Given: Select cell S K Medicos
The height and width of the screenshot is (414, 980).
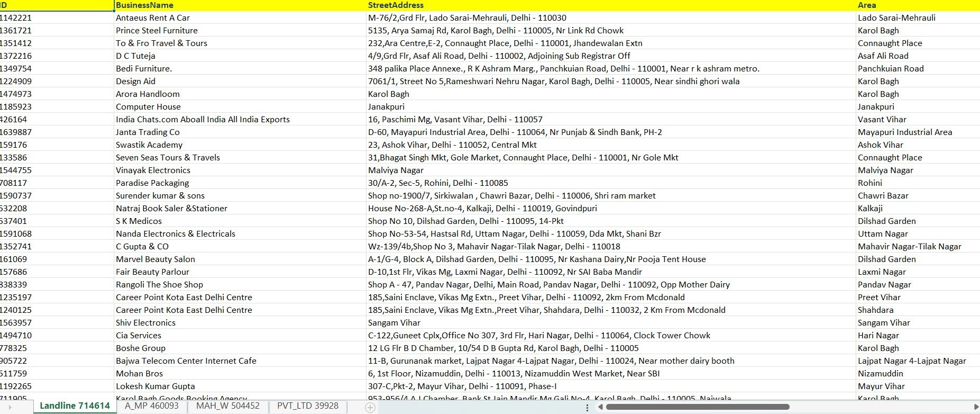Looking at the screenshot, I should [x=240, y=221].
